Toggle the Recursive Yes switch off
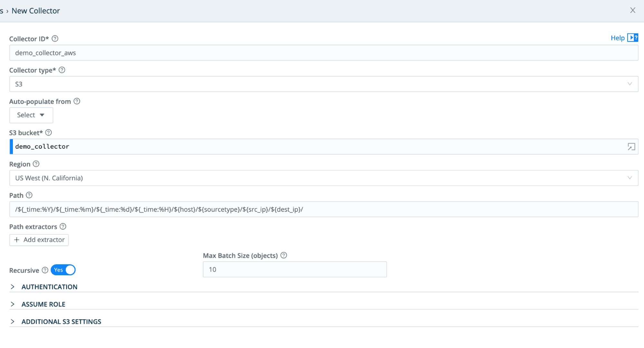Screen dimensions: 644x348 pos(63,270)
